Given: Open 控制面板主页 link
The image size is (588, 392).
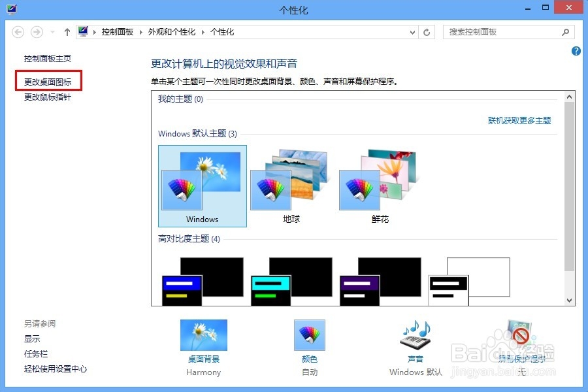Looking at the screenshot, I should coord(48,59).
